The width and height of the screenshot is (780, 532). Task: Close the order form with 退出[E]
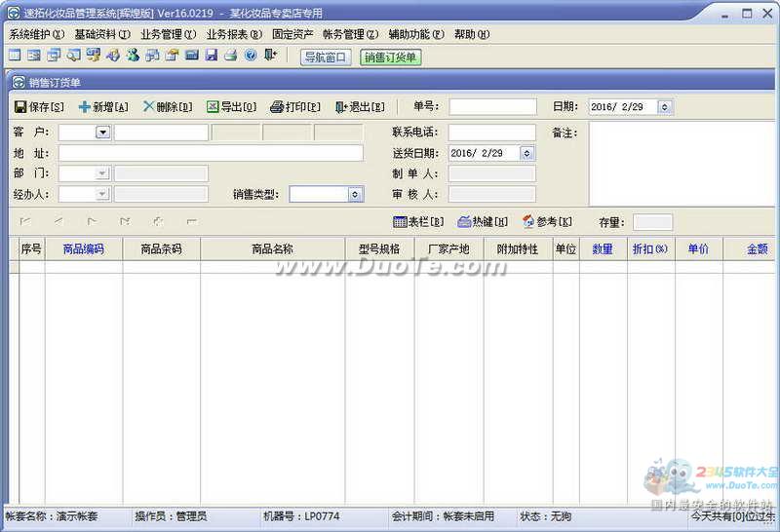360,107
